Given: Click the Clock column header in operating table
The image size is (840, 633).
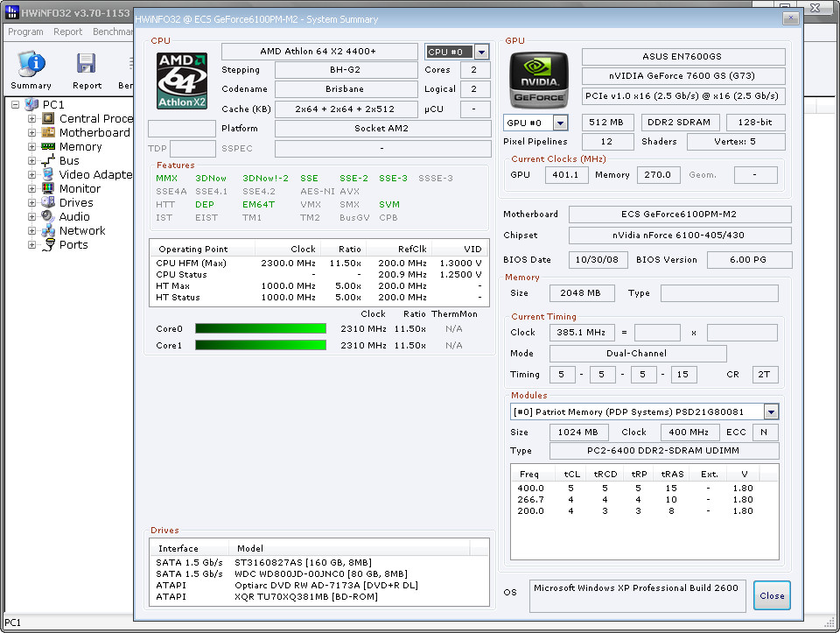Looking at the screenshot, I should [288, 249].
